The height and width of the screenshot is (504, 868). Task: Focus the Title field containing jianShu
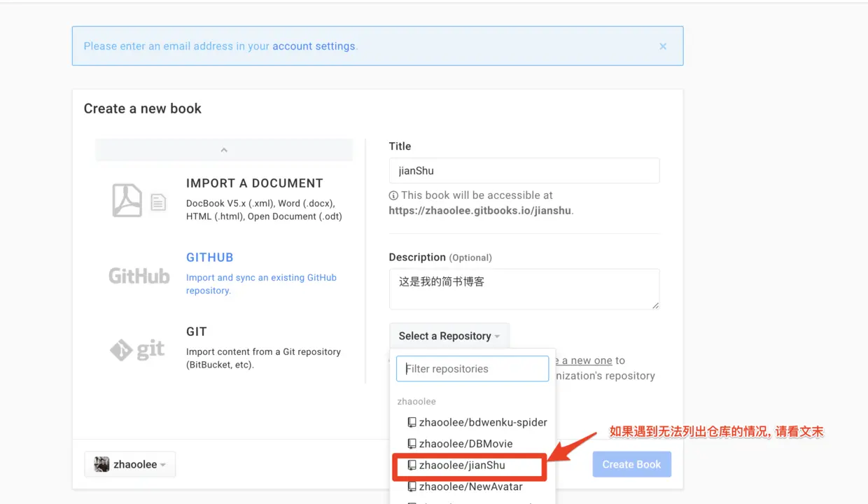click(524, 171)
